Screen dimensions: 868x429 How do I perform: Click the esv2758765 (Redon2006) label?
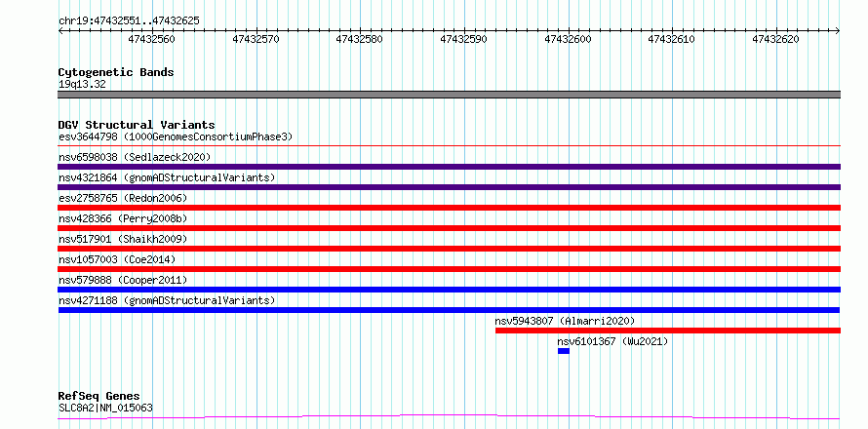[x=123, y=198]
